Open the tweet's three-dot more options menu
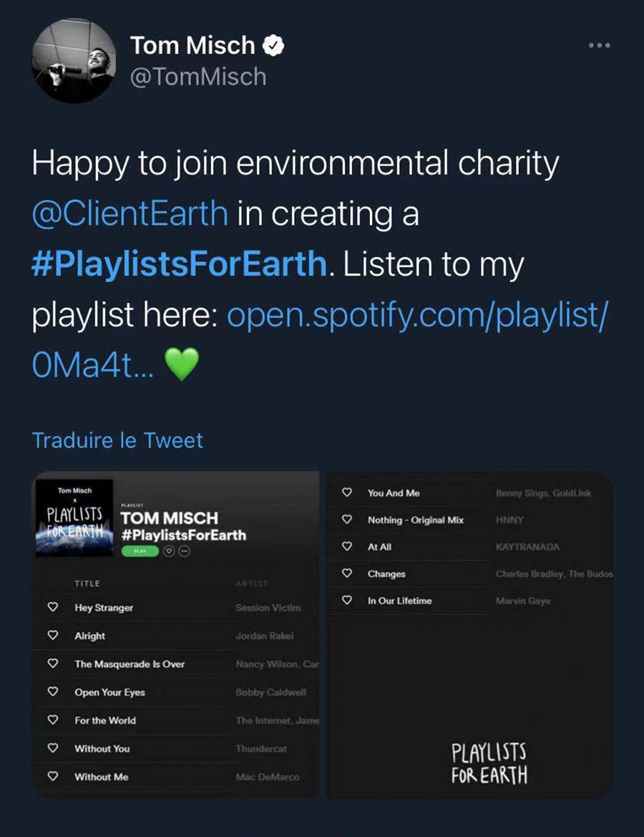This screenshot has height=837, width=644. pyautogui.click(x=599, y=45)
